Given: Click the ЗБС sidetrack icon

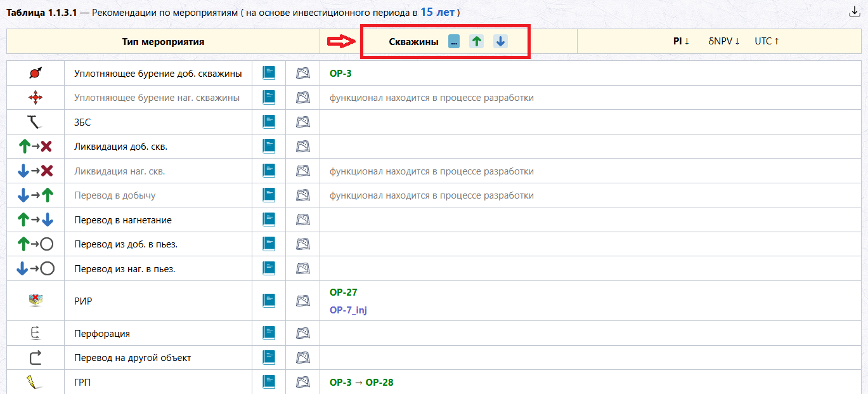Looking at the screenshot, I should pos(36,122).
